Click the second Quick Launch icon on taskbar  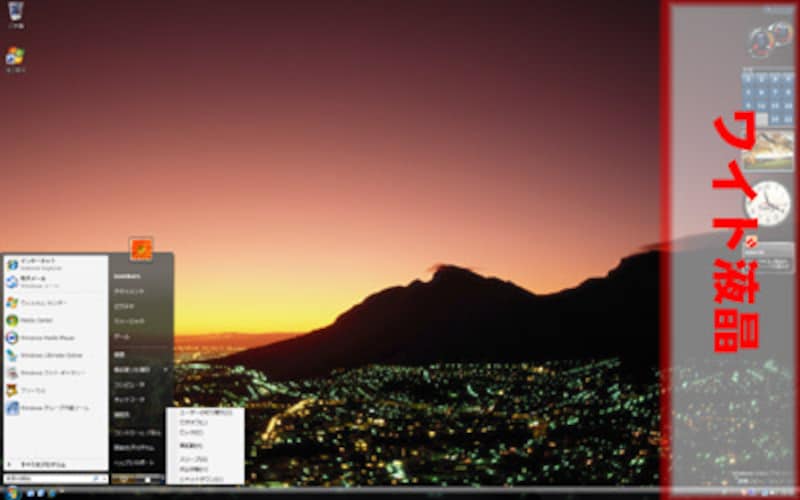point(40,493)
